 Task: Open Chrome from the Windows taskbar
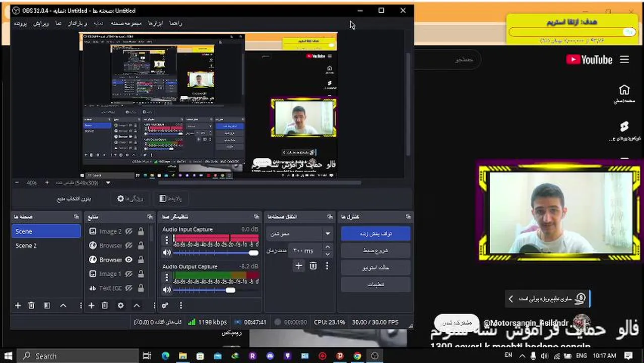point(357,356)
